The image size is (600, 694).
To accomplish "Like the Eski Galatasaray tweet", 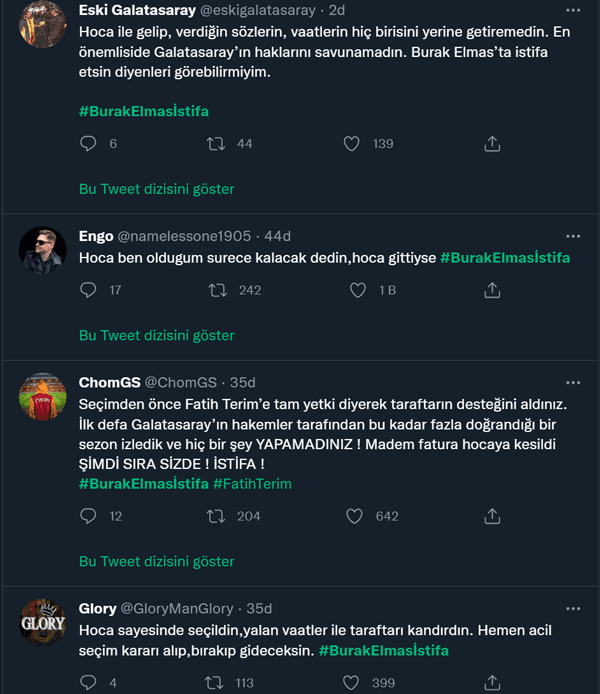I will pyautogui.click(x=351, y=144).
